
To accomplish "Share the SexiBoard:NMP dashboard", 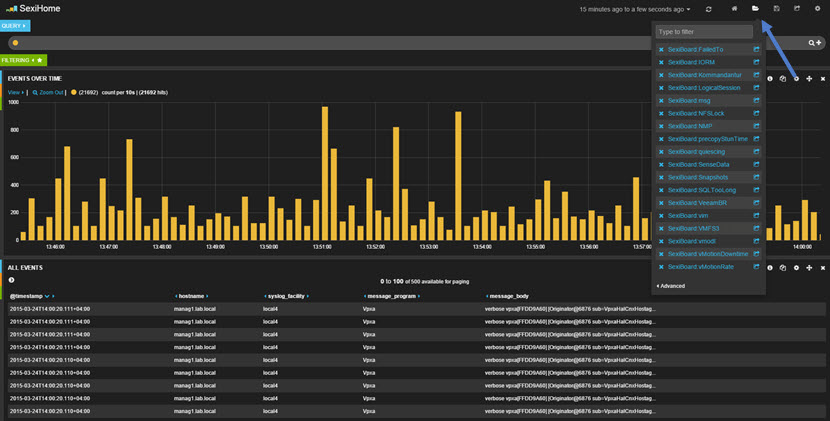I will 756,126.
